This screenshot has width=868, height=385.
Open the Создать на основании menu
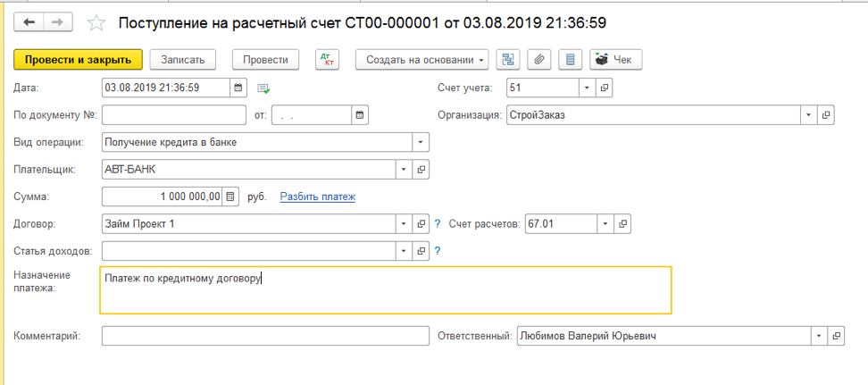coord(422,60)
